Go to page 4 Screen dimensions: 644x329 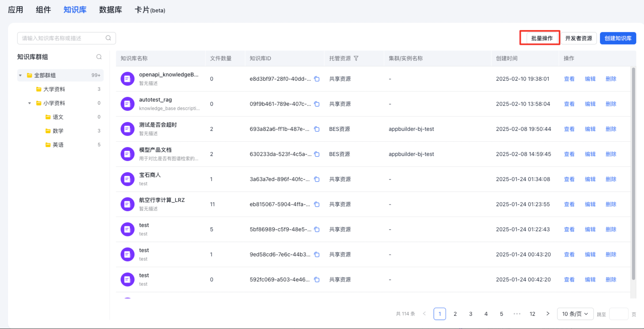tap(486, 314)
